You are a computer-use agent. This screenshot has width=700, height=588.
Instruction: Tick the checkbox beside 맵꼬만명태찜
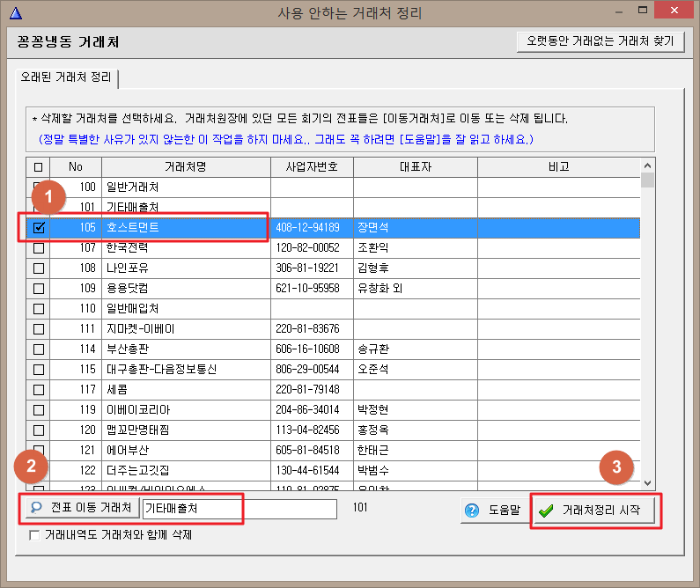[39, 430]
